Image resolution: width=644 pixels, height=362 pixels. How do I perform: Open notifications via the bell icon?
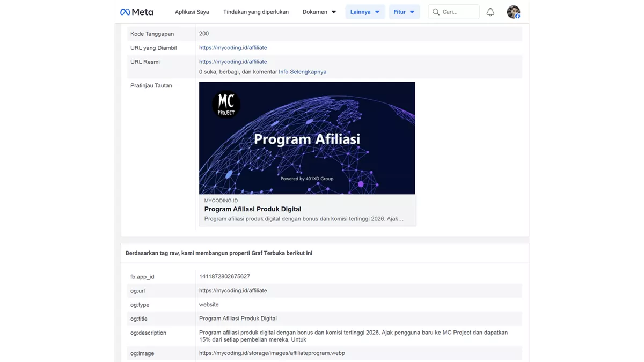(490, 11)
